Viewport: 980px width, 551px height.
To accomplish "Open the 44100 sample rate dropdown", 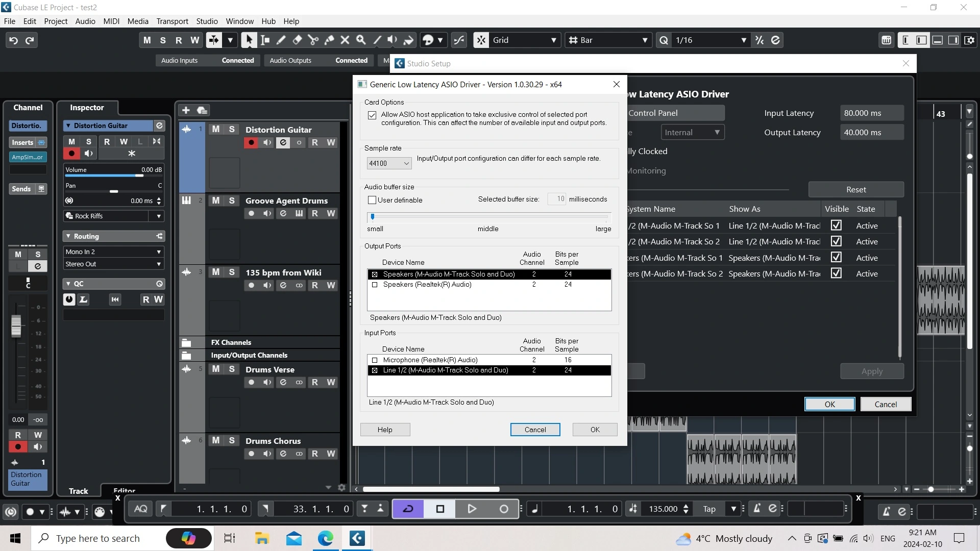I will 389,163.
